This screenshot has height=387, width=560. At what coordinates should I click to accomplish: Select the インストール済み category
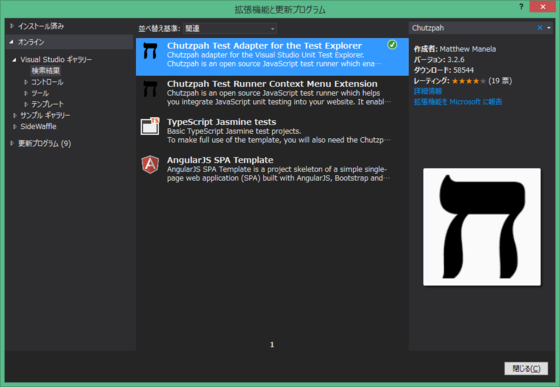point(41,26)
